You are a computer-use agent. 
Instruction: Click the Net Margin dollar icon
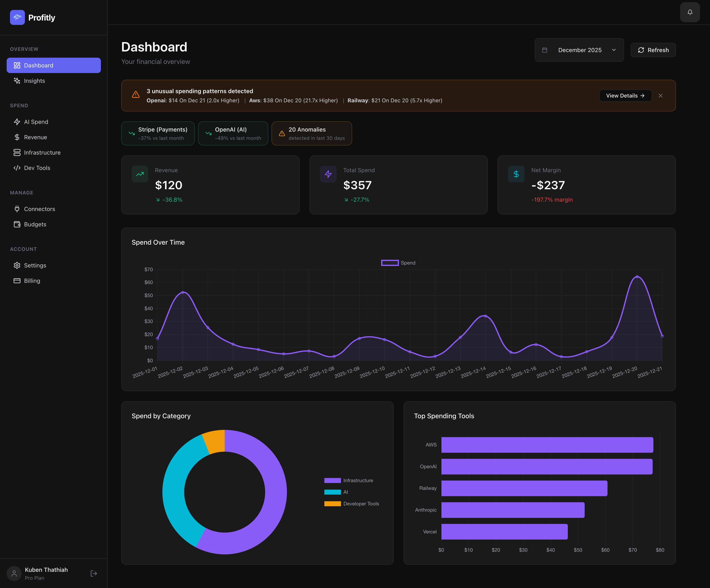click(516, 174)
